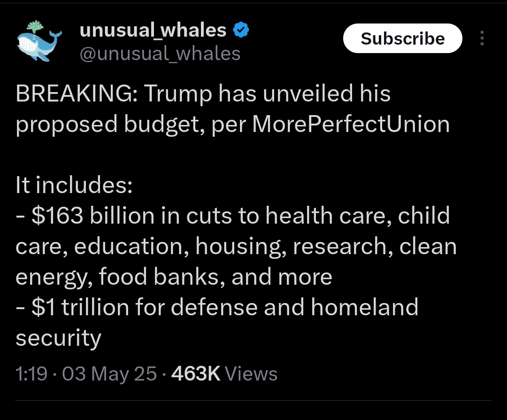The width and height of the screenshot is (507, 420).
Task: Open the unusual_whales display name profile link
Action: (x=153, y=31)
